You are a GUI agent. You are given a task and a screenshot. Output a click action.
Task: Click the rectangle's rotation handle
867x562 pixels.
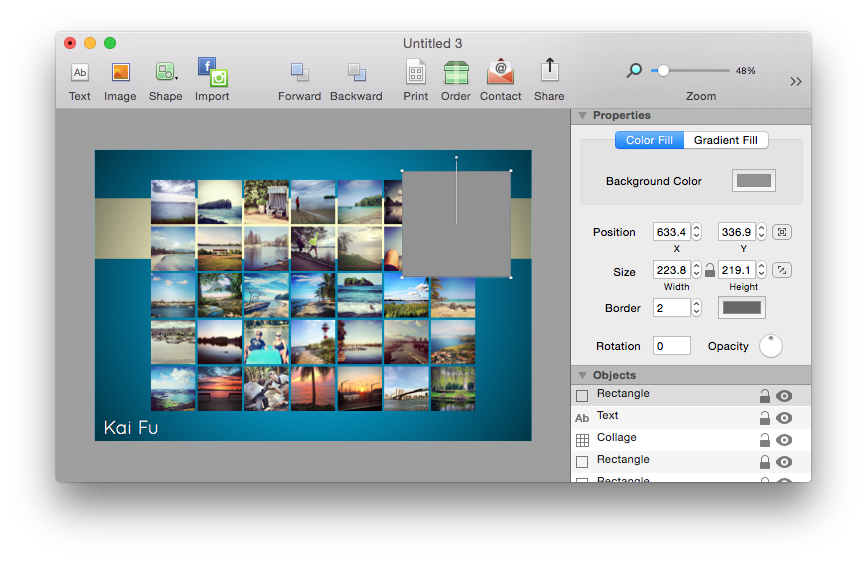[x=456, y=158]
